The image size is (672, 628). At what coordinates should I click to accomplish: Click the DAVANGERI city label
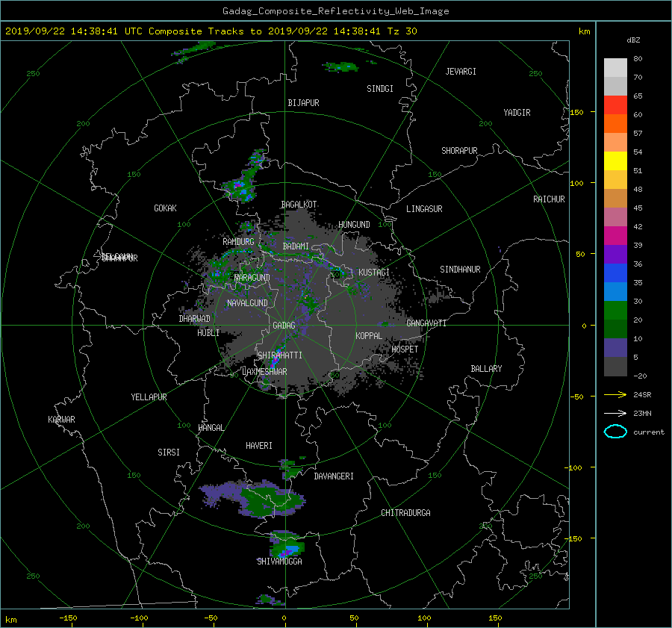334,476
